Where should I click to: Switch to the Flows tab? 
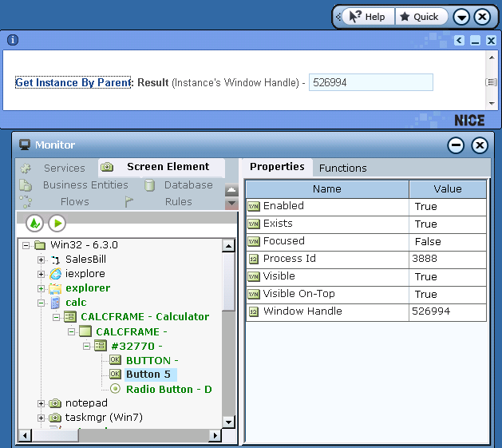[x=74, y=201]
